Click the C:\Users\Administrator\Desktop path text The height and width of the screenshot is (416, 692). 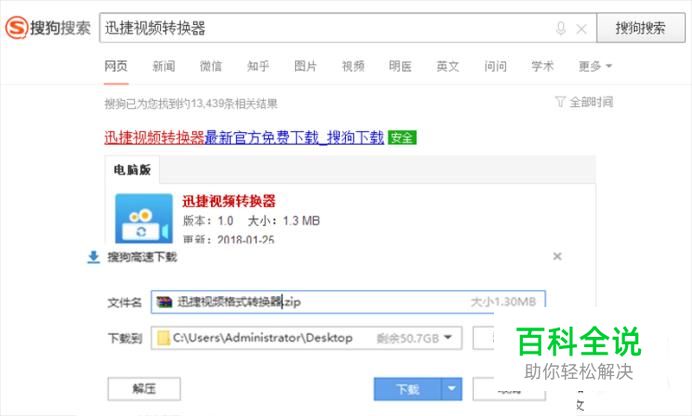[x=263, y=338]
